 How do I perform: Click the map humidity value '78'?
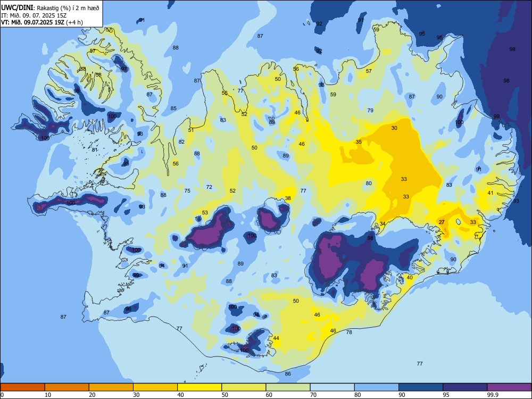(x=349, y=332)
